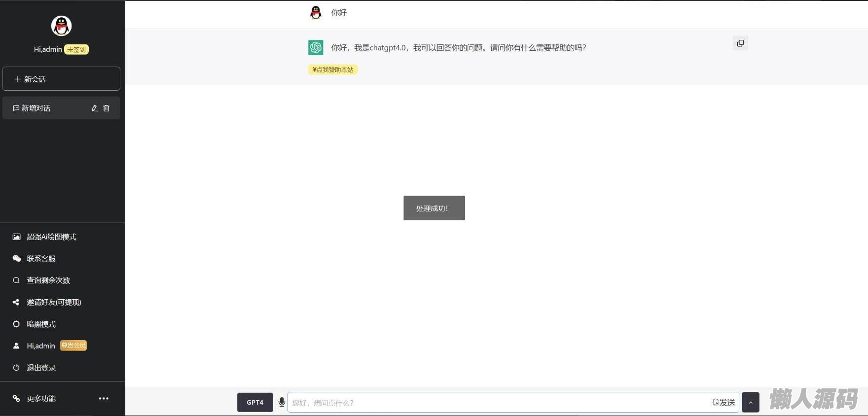Viewport: 868px width, 416px height.
Task: Click the ChatGPT logo beside the reply
Action: [x=316, y=48]
